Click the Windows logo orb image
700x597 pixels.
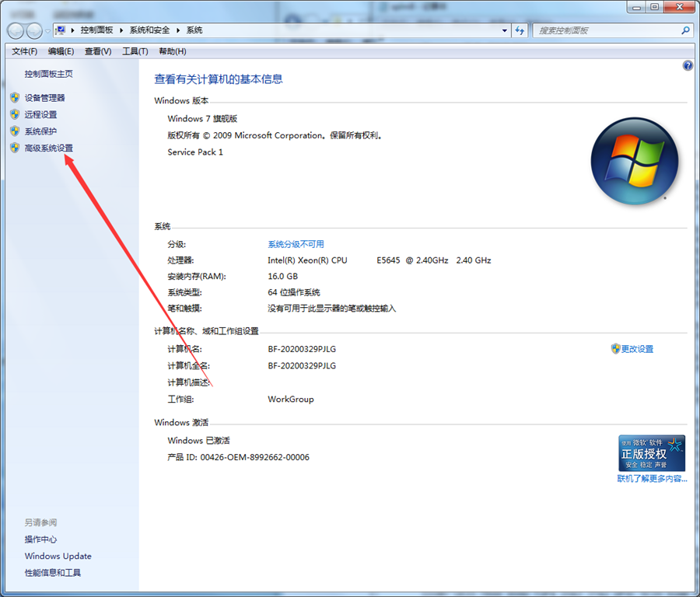click(x=635, y=161)
